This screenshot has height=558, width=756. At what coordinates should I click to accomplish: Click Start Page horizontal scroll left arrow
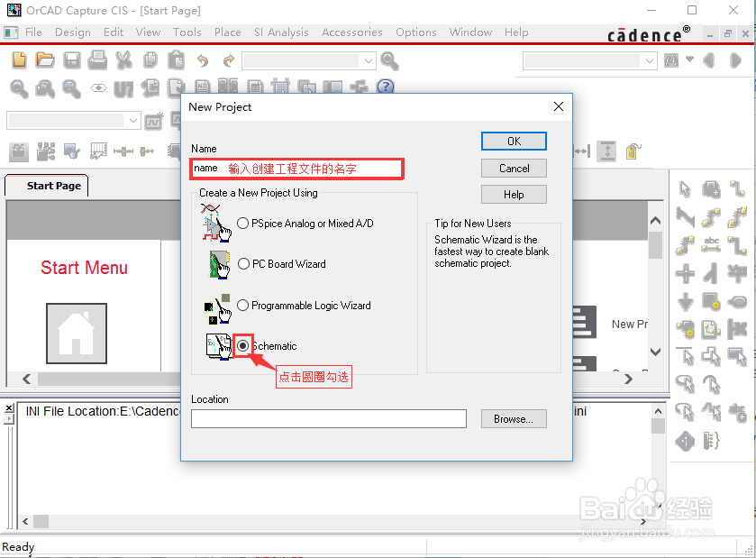[x=26, y=380]
